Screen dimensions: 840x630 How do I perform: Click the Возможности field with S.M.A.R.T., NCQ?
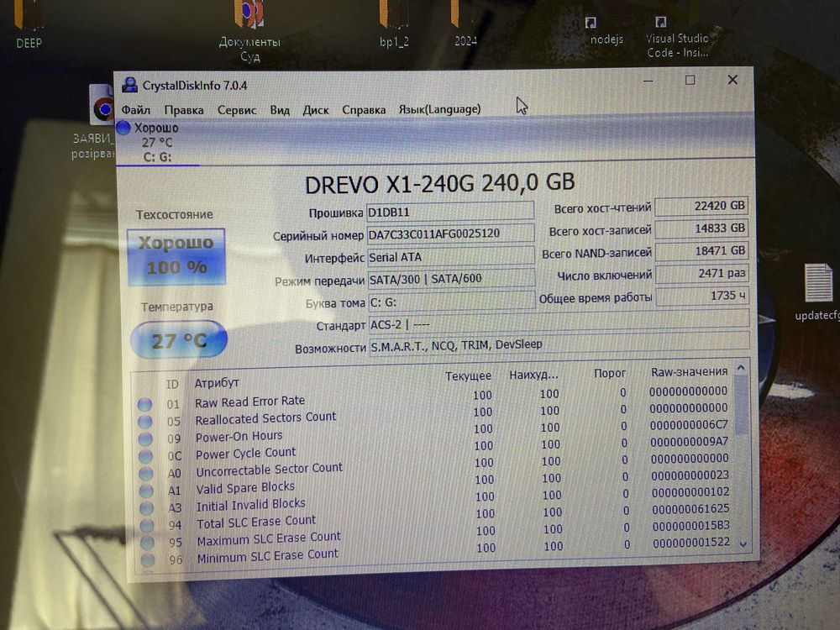pyautogui.click(x=559, y=344)
